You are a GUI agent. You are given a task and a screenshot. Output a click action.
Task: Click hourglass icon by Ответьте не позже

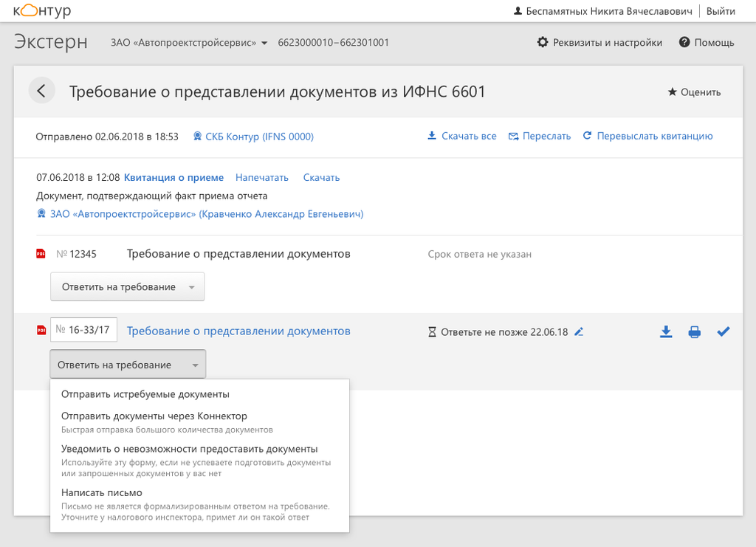point(432,332)
